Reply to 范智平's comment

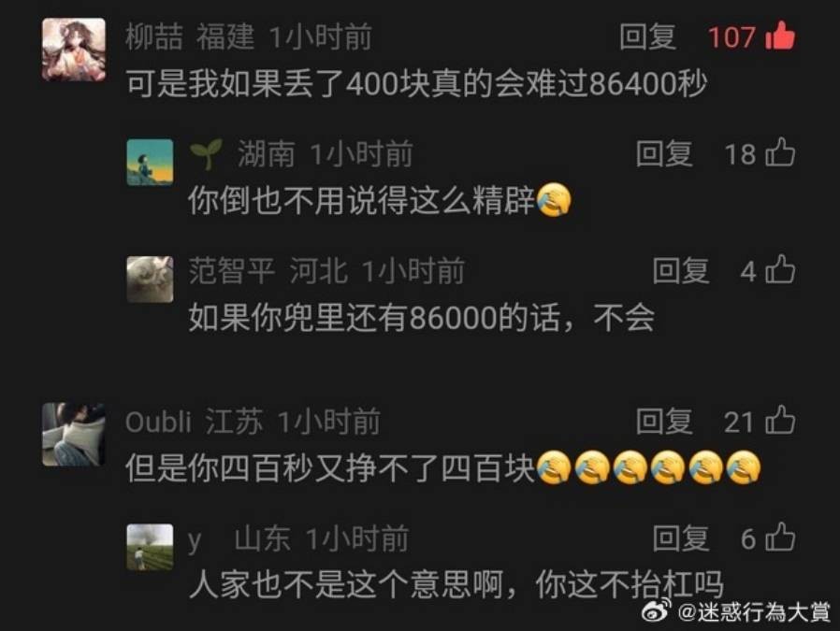[x=680, y=270]
